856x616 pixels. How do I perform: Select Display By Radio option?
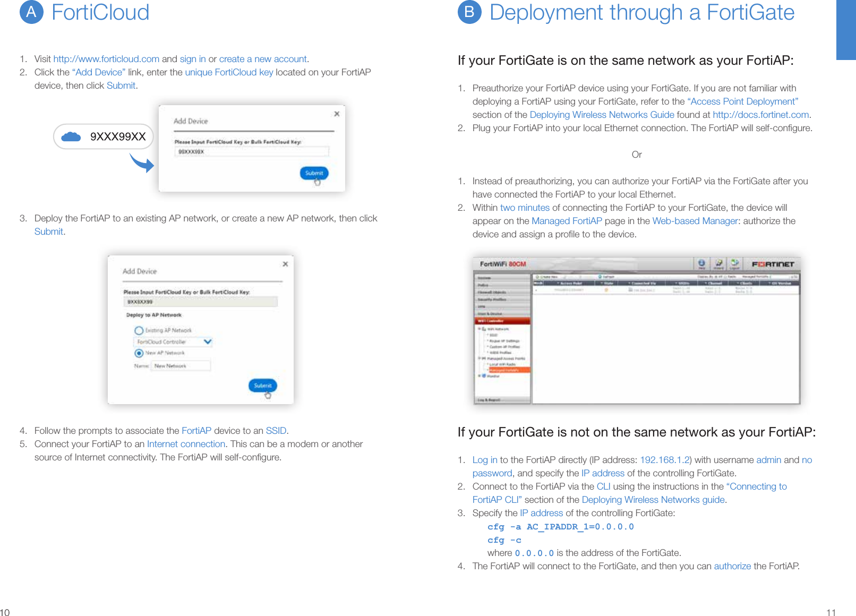pos(726,277)
